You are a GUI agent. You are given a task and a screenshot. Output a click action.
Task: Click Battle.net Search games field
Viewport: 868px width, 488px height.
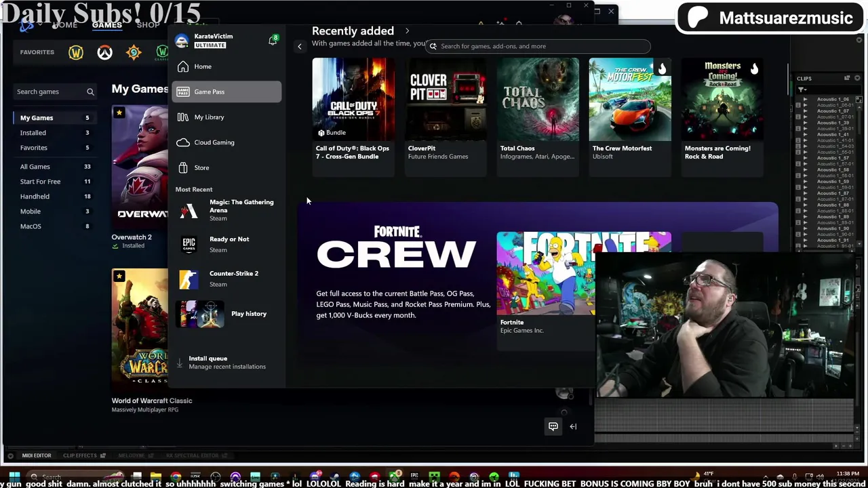54,91
